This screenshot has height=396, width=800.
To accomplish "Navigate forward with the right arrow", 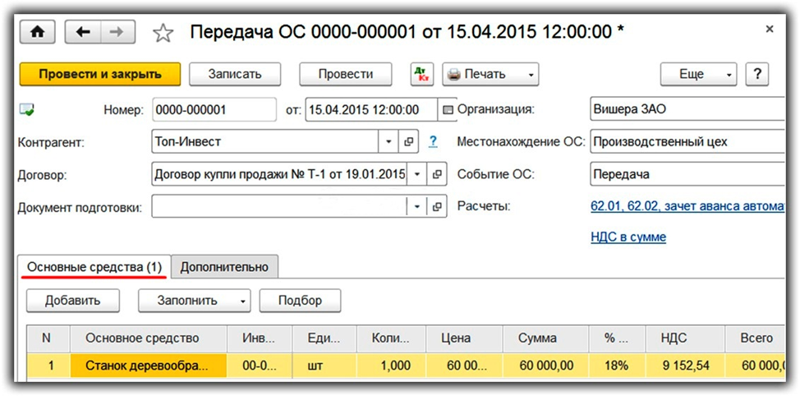I will [x=118, y=32].
